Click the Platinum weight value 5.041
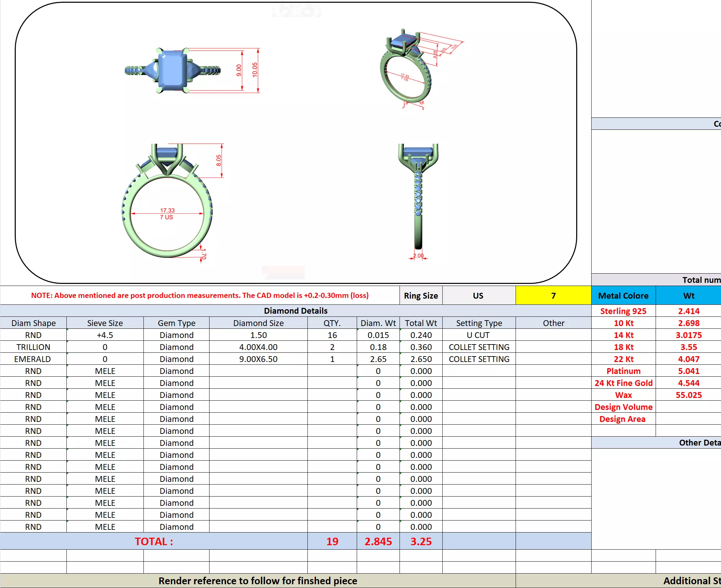This screenshot has height=588, width=721. coord(688,371)
